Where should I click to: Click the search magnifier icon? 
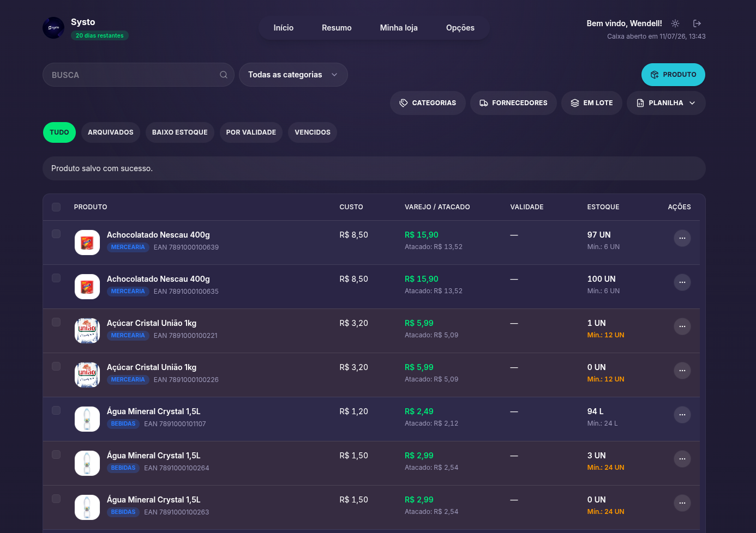click(224, 75)
